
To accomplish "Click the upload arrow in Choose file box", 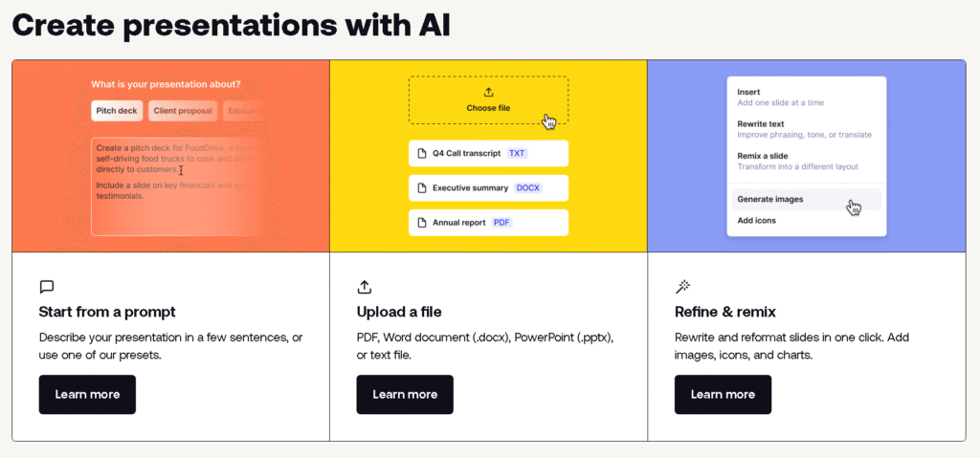I will point(488,92).
